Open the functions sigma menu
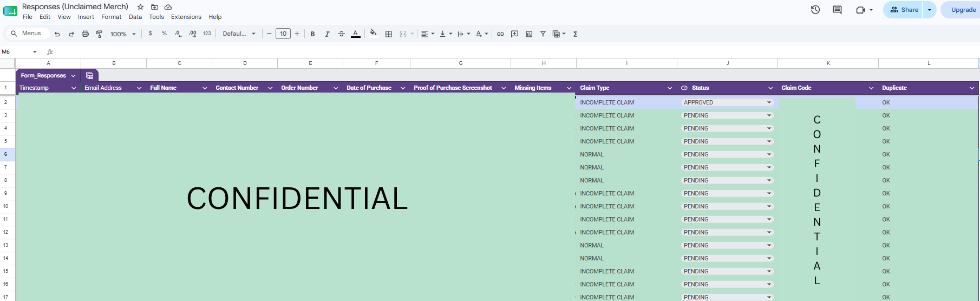980x301 pixels. coord(575,34)
